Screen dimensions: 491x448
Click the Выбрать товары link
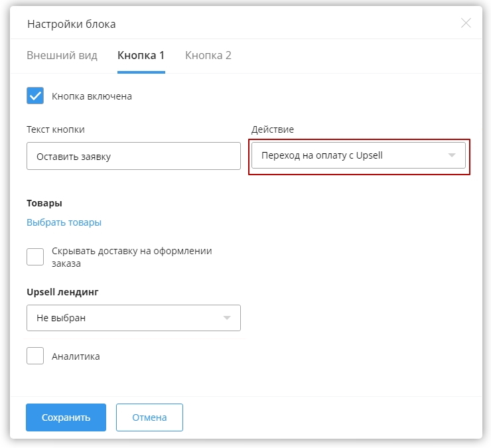pyautogui.click(x=64, y=222)
